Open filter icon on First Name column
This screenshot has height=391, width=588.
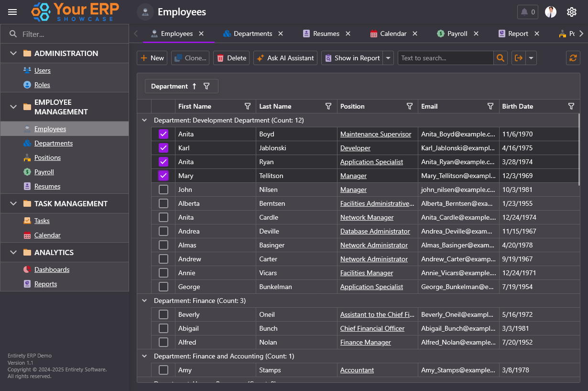248,106
